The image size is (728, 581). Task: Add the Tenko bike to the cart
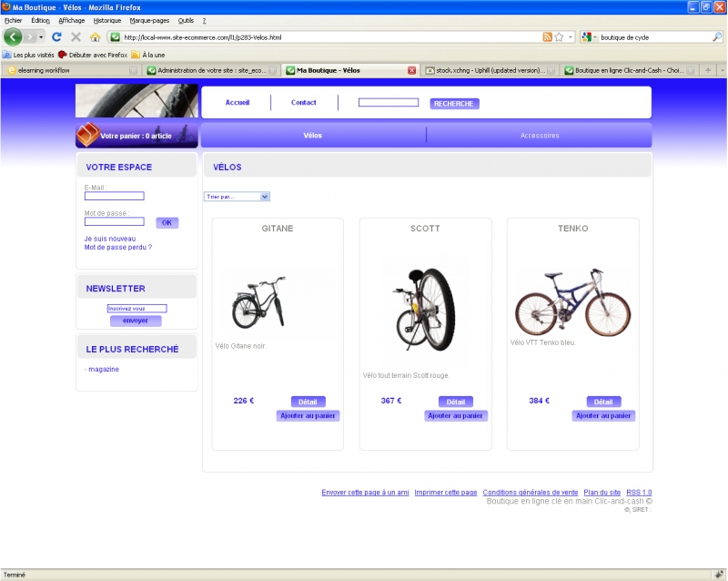[x=603, y=415]
